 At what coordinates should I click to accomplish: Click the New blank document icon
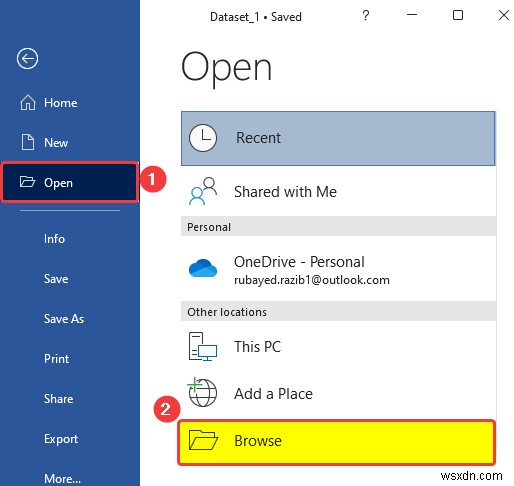28,142
